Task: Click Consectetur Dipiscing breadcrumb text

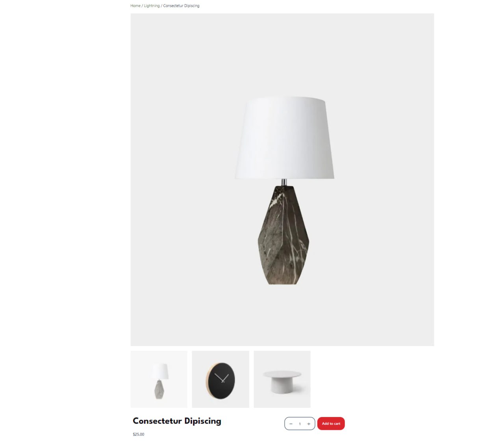Action: pyautogui.click(x=181, y=6)
